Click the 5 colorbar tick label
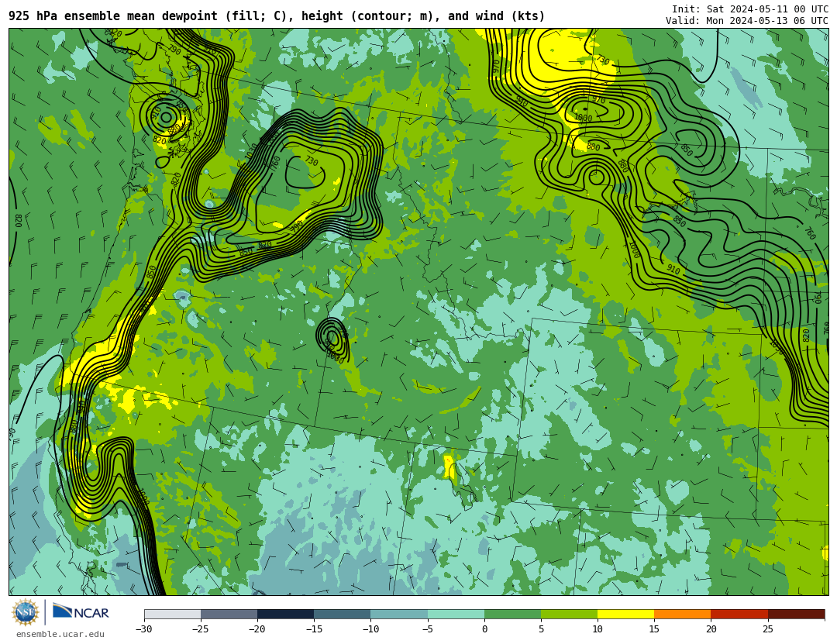This screenshot has width=837, height=644. click(541, 629)
